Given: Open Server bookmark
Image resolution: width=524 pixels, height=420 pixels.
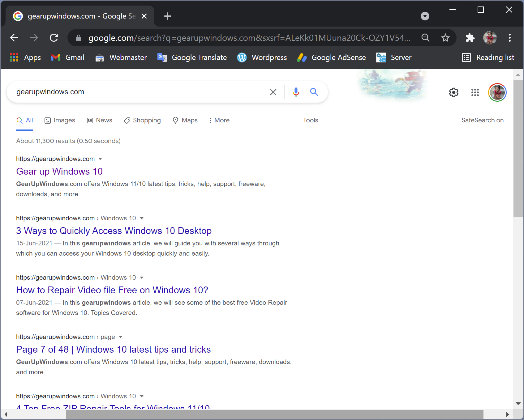Looking at the screenshot, I should pyautogui.click(x=394, y=57).
